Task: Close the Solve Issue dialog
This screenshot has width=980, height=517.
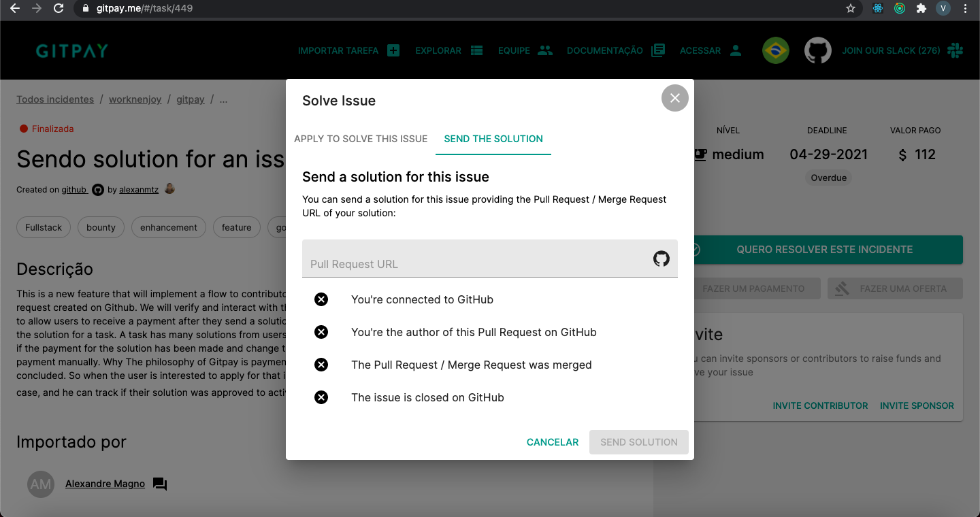Action: 674,98
